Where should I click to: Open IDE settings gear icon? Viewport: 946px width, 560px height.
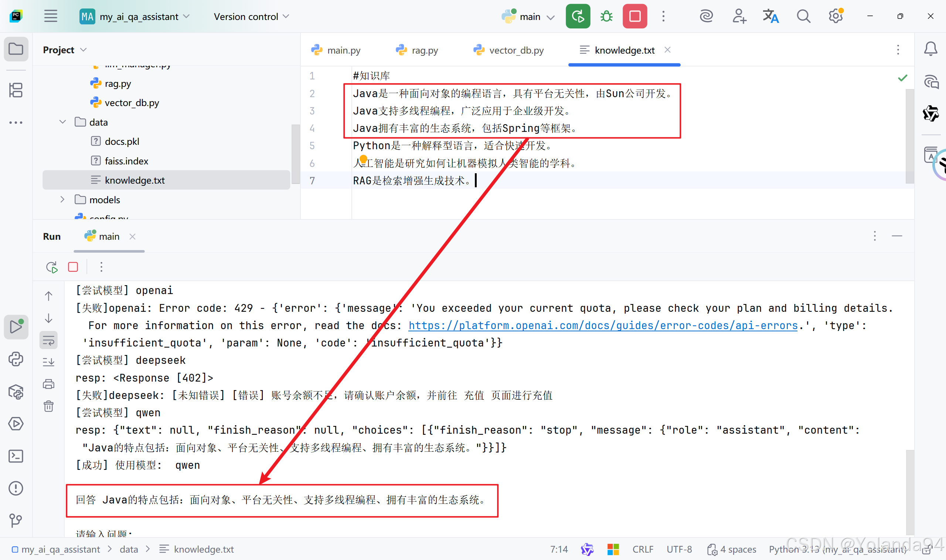coord(836,16)
